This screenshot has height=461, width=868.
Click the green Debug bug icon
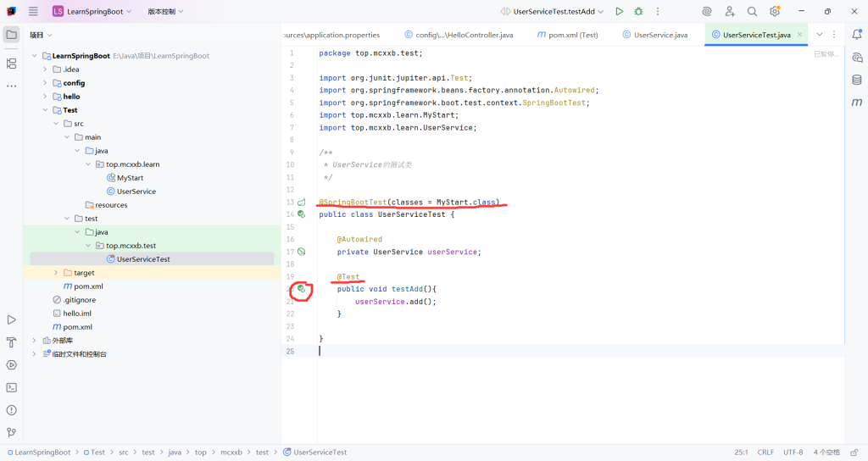pyautogui.click(x=638, y=12)
